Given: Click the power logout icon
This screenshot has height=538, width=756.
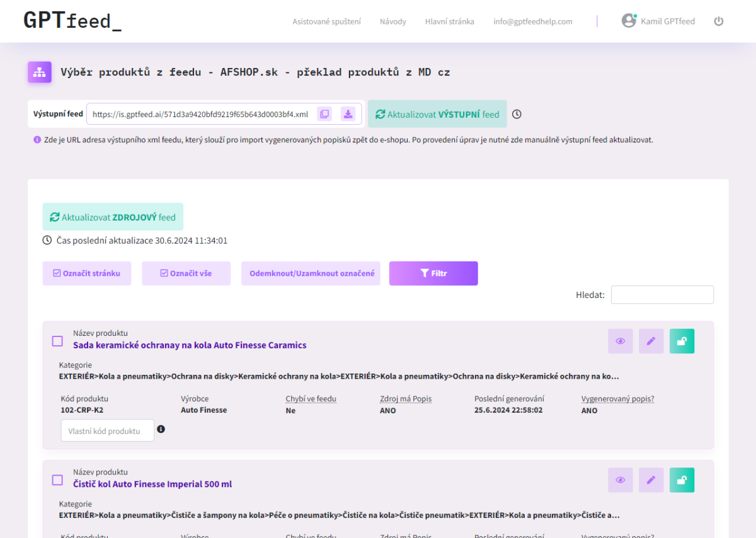Looking at the screenshot, I should 719,21.
